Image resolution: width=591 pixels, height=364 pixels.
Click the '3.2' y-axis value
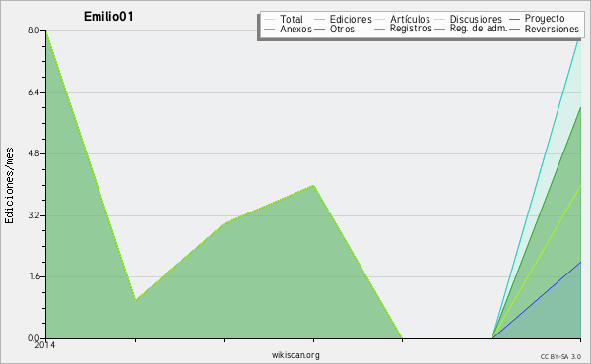33,215
